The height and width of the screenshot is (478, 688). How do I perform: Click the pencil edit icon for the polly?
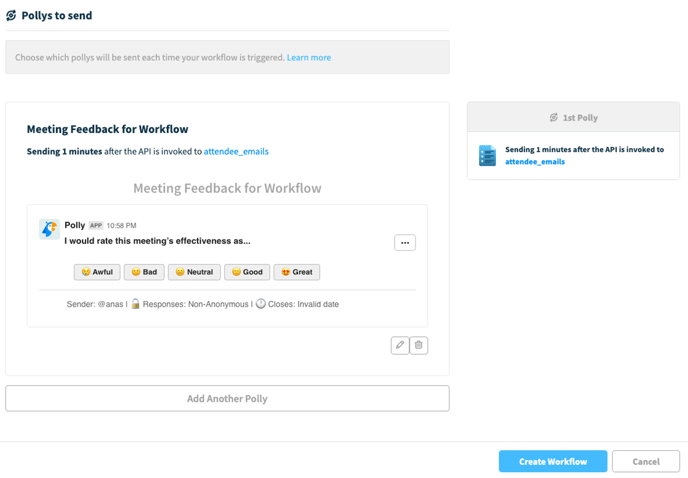pyautogui.click(x=400, y=345)
